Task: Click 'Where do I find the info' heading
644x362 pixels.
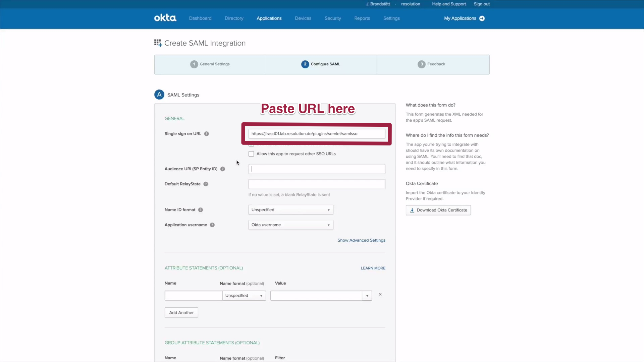Action: coord(447,135)
